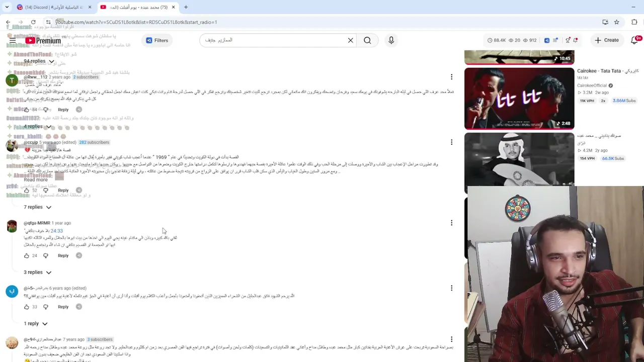Open a new browser tab
Screen dimensions: 644x362
click(x=186, y=7)
